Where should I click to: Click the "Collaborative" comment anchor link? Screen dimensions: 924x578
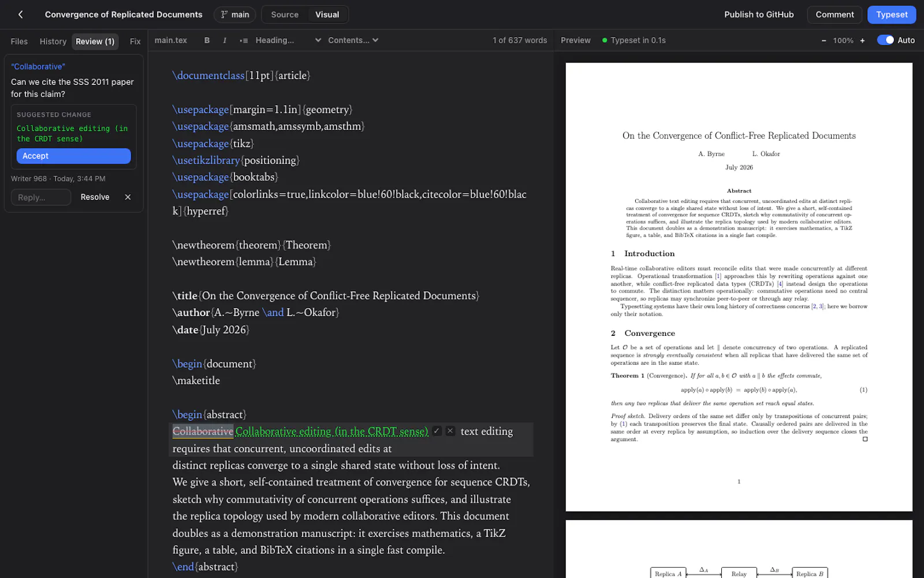click(38, 66)
